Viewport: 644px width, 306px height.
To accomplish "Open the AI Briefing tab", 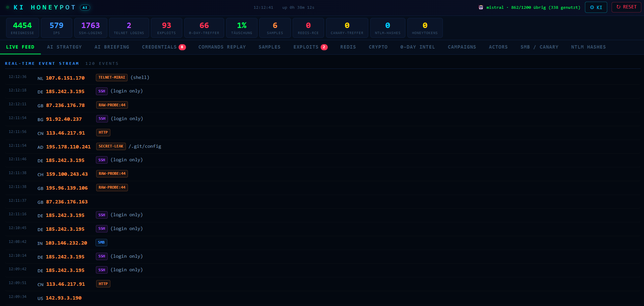I will 112,47.
